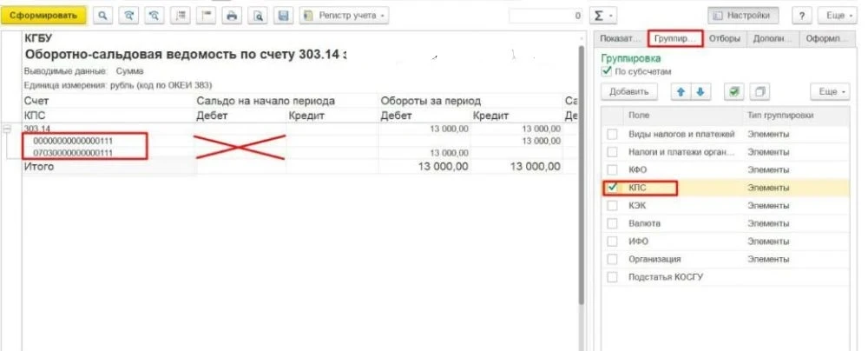Enable Налоги и платежи организации checkbox
Image resolution: width=868 pixels, height=351 pixels.
coord(612,152)
